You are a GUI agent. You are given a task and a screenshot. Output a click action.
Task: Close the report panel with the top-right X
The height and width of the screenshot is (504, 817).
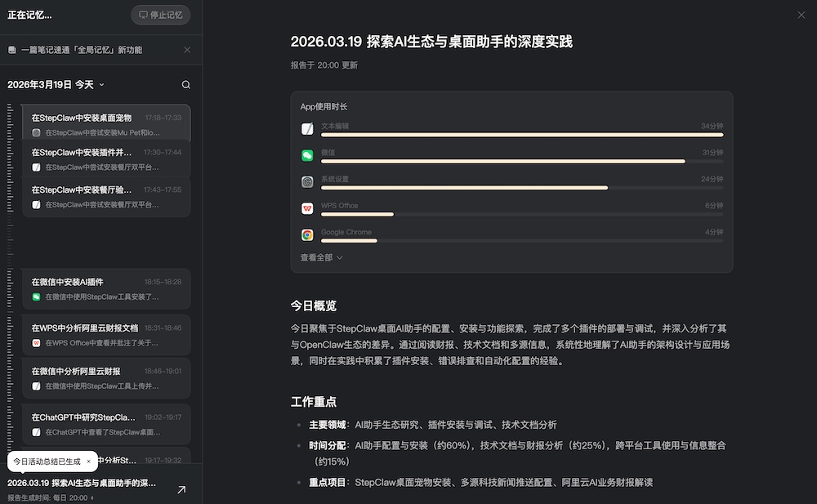(x=801, y=15)
